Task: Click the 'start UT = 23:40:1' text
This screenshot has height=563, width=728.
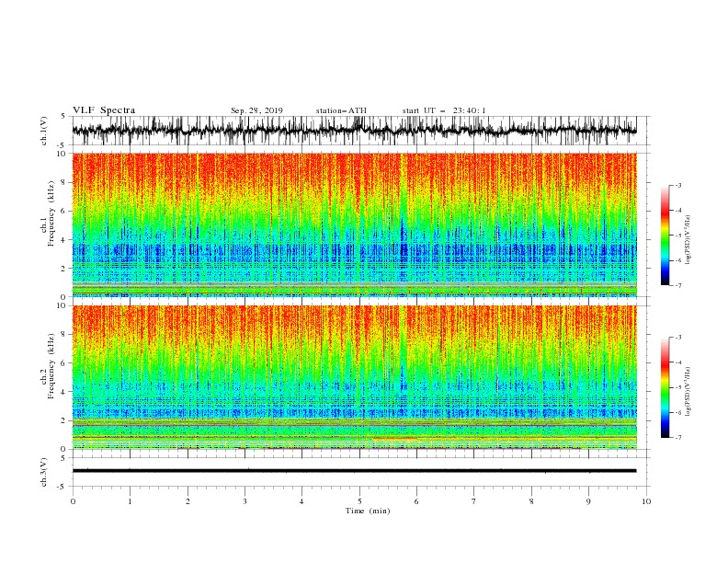Action: 444,110
